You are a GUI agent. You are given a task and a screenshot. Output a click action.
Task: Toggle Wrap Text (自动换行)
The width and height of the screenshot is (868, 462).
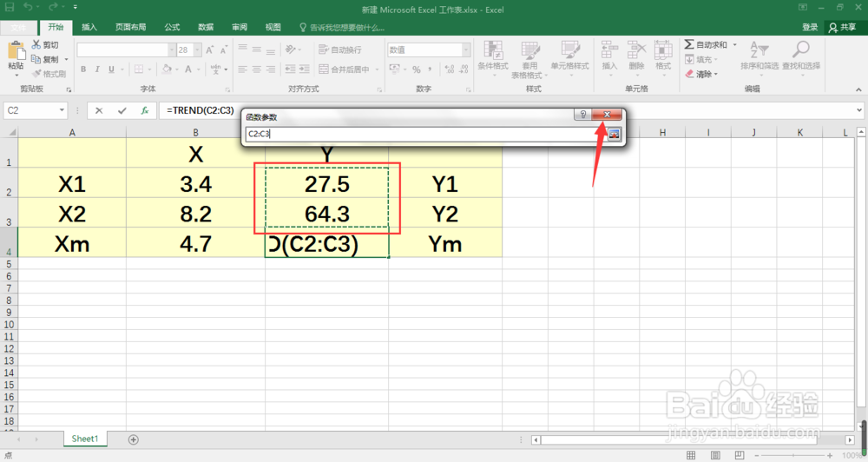point(340,49)
